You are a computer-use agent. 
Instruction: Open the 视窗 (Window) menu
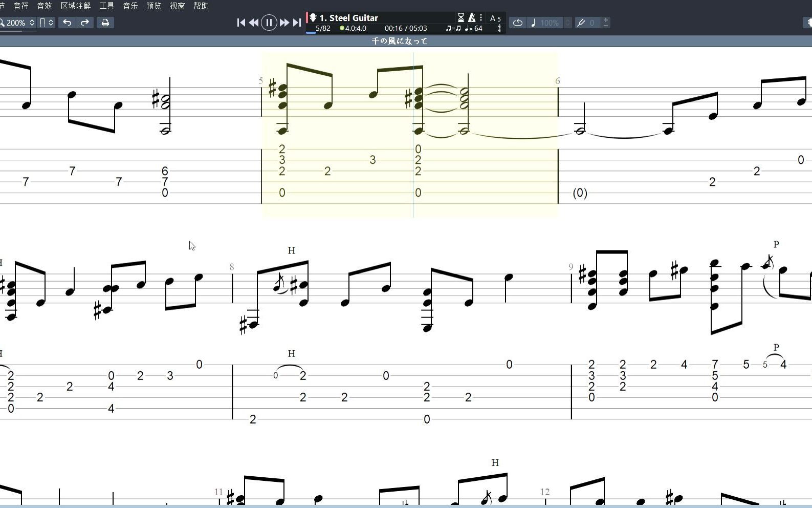point(178,6)
